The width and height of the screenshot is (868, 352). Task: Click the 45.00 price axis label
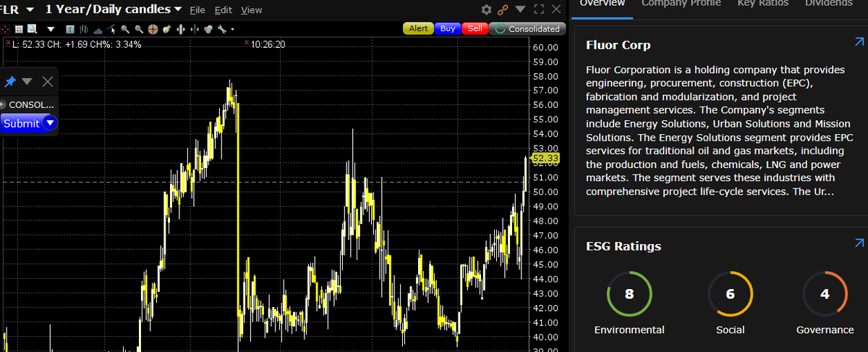(545, 264)
